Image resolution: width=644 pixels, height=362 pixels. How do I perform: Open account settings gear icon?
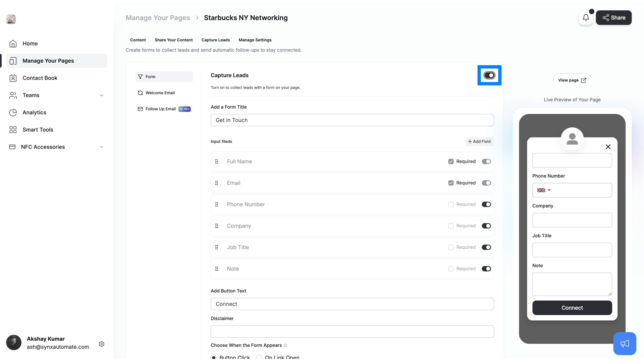pos(102,344)
